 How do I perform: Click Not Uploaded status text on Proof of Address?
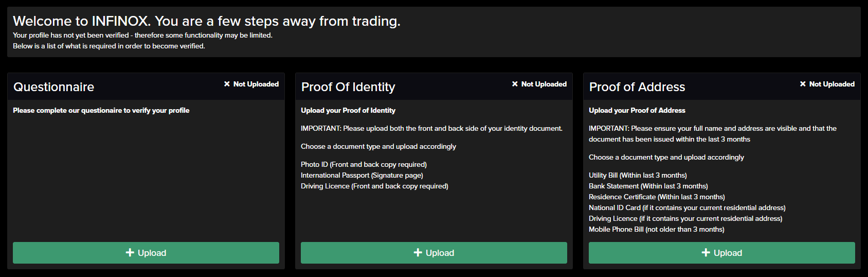pyautogui.click(x=832, y=84)
